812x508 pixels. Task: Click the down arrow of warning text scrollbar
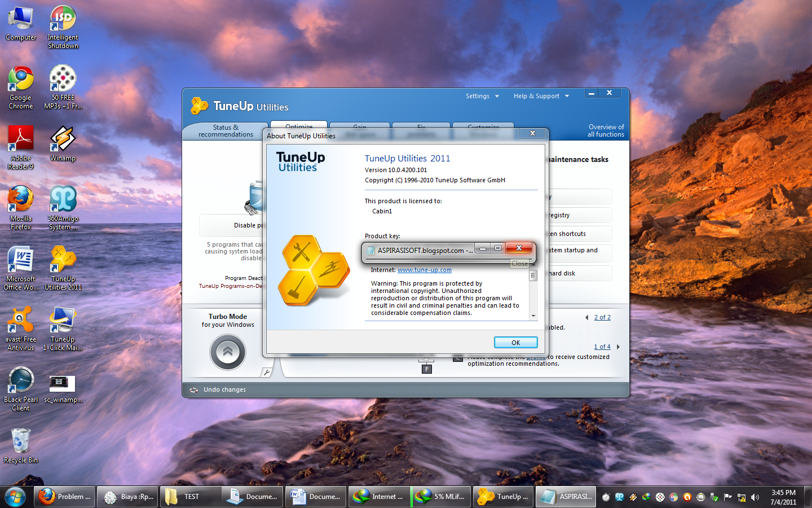click(533, 316)
